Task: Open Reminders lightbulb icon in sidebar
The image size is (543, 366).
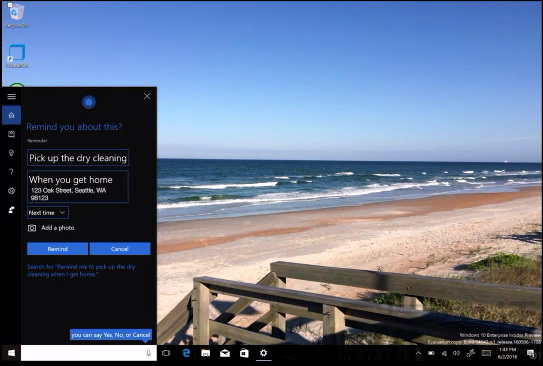Action: click(x=11, y=153)
